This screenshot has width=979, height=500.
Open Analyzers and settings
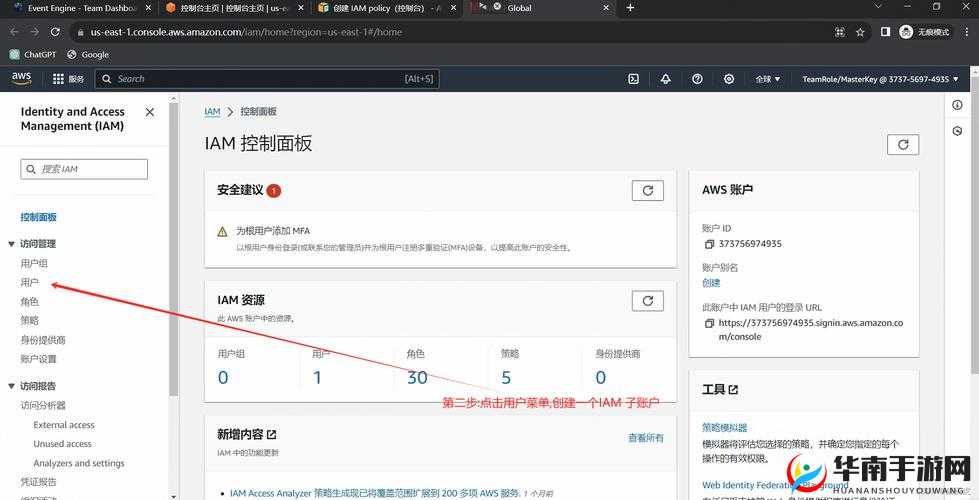pos(79,463)
